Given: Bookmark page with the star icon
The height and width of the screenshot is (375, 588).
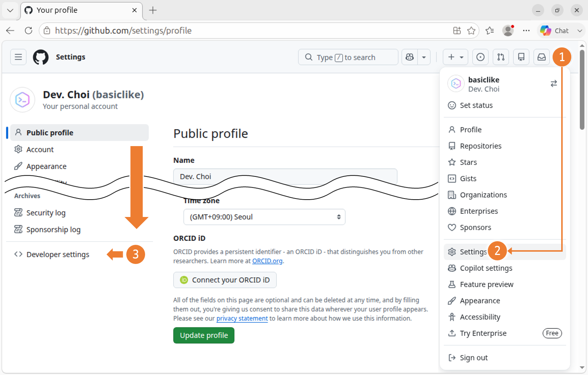Looking at the screenshot, I should [471, 31].
